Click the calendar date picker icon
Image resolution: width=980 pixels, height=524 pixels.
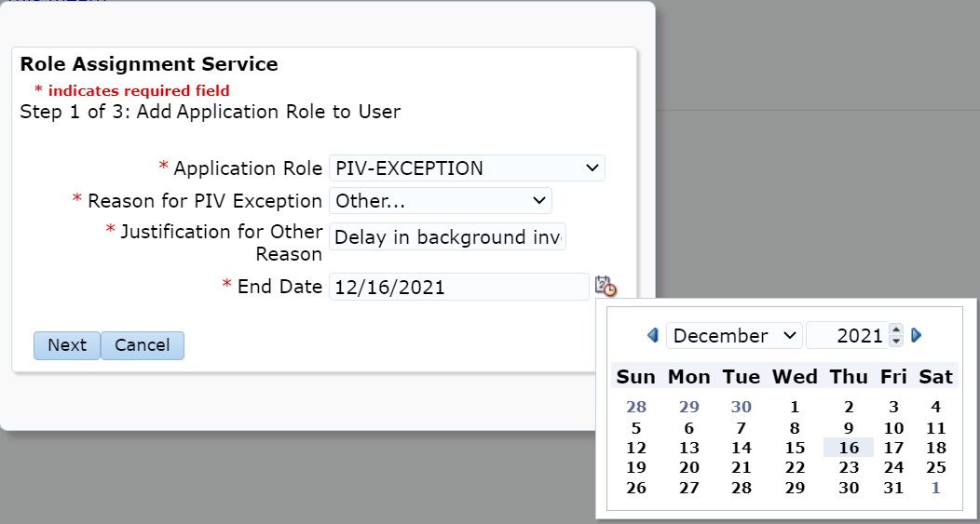[606, 286]
